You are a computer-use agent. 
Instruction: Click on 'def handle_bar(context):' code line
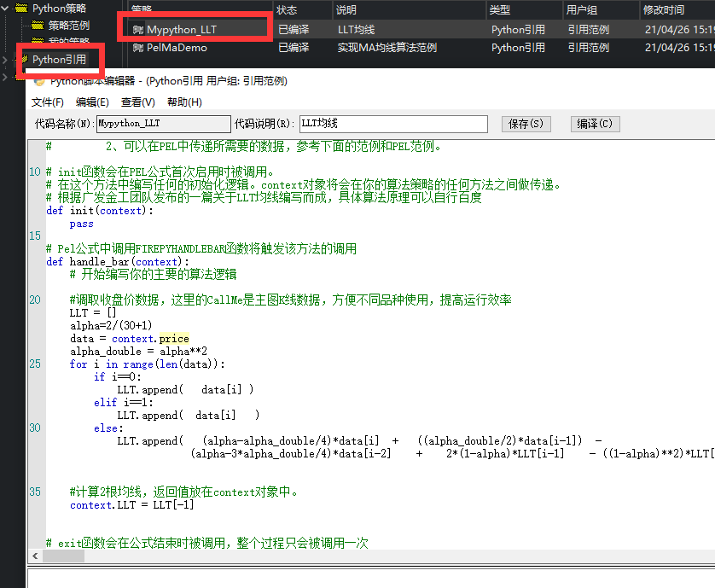118,262
